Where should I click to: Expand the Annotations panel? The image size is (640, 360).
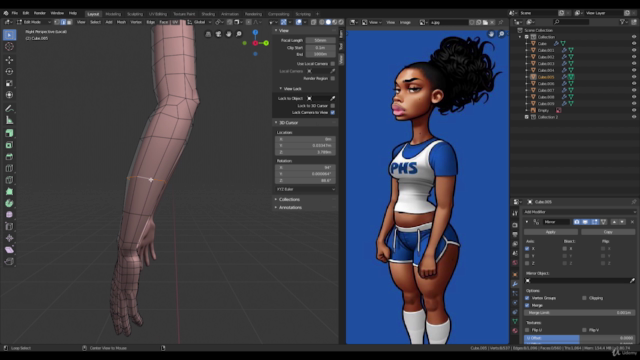click(x=290, y=207)
